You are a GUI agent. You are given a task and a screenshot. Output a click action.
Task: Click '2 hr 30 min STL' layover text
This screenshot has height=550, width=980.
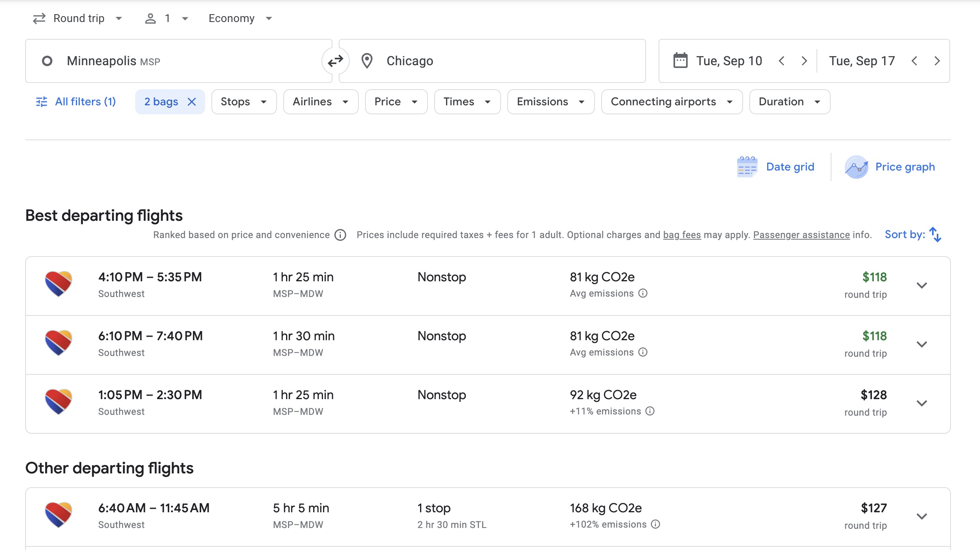point(452,525)
